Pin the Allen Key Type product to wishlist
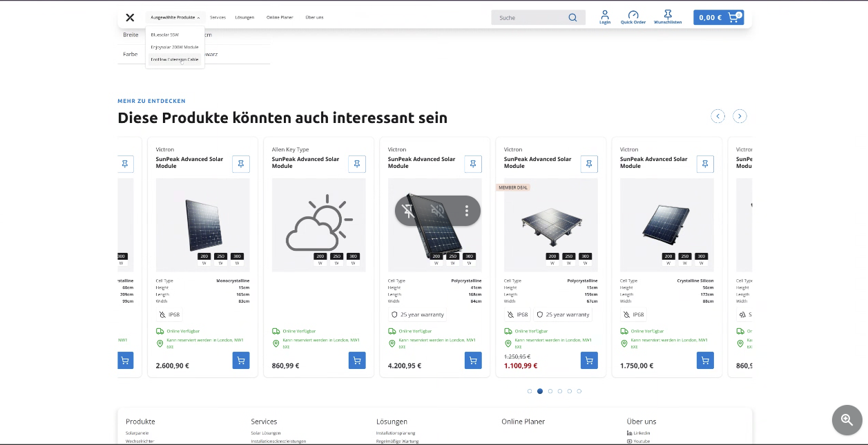 click(357, 164)
